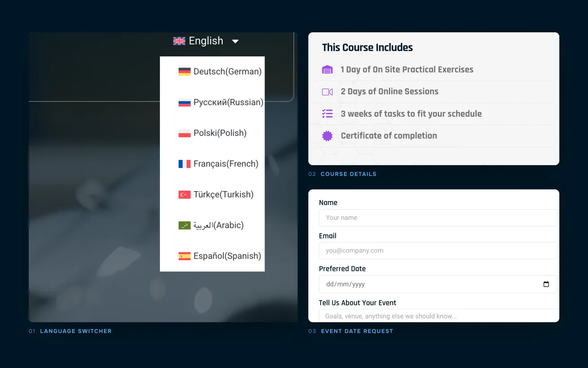
Task: Open the calendar picker in Preferred Date
Action: coord(546,284)
